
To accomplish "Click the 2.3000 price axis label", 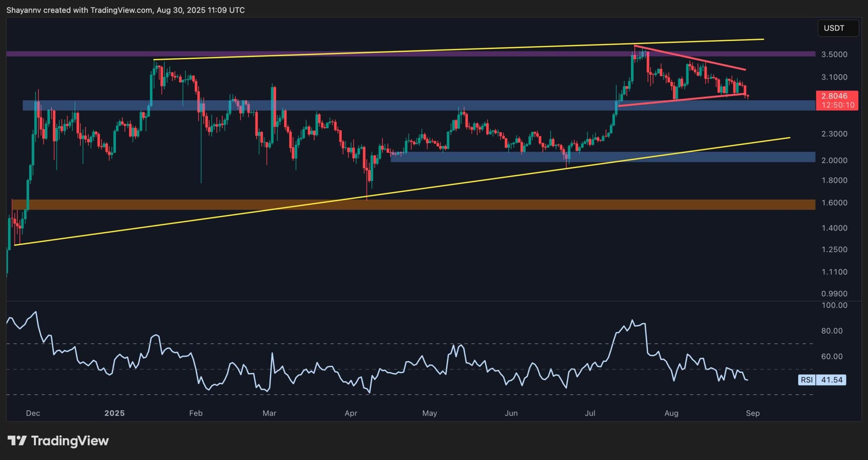I will [834, 134].
